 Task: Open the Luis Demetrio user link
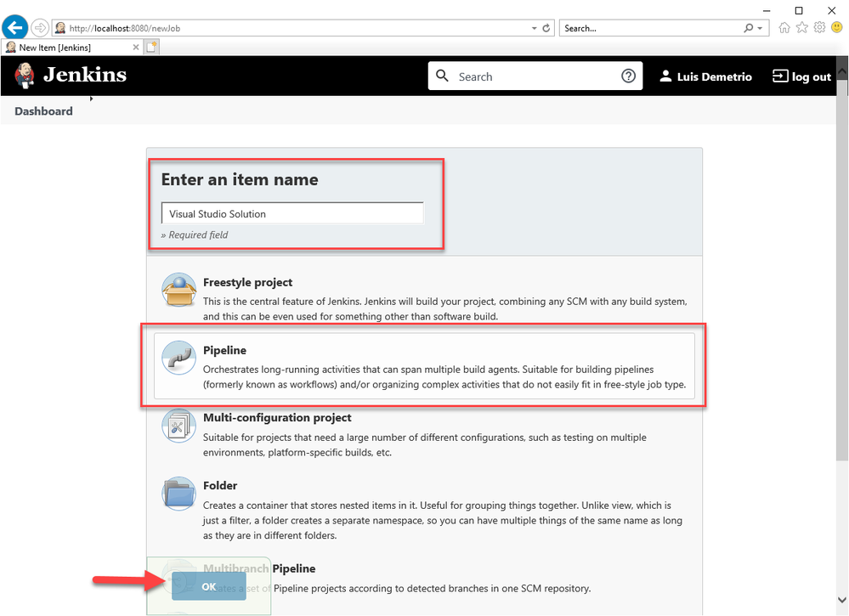pyautogui.click(x=714, y=76)
